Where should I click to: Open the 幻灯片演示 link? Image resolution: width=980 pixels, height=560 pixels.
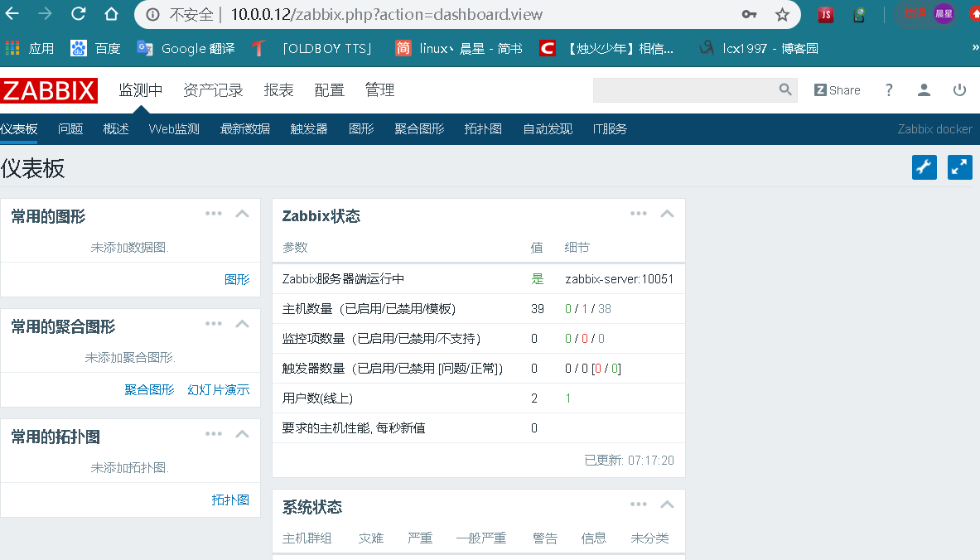(218, 390)
